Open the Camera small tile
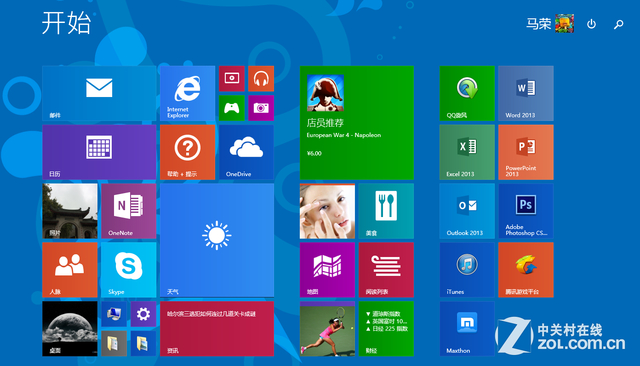This screenshot has height=366, width=640. (x=261, y=108)
